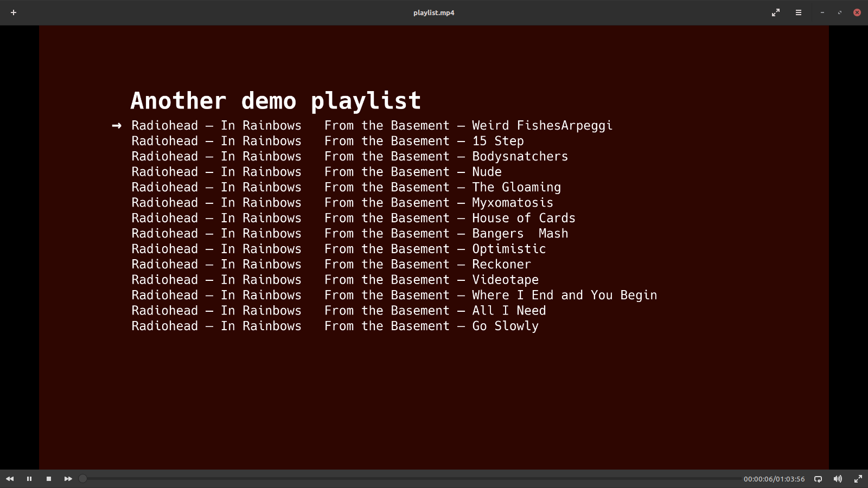Click the "Optimistic" playlist line
868x488 pixels.
339,249
